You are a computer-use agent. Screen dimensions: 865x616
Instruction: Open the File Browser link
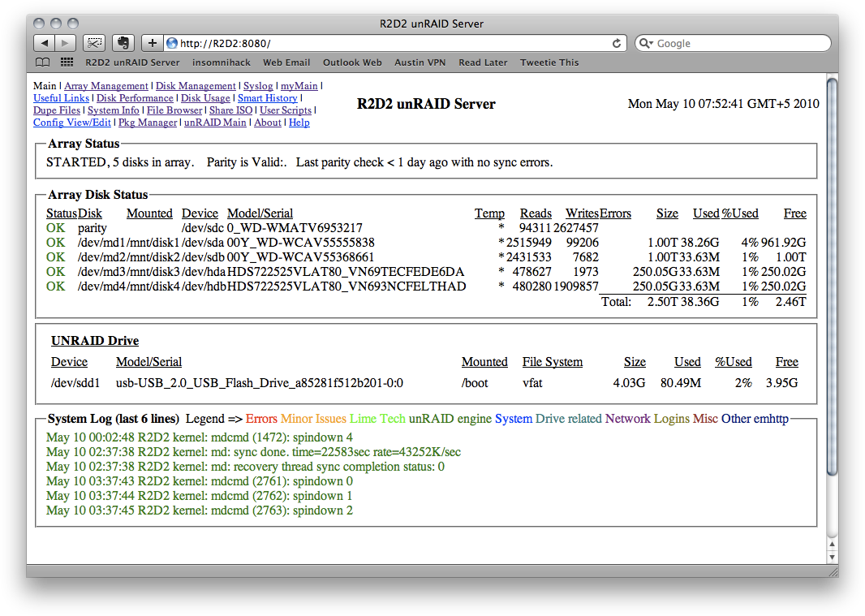click(x=174, y=110)
